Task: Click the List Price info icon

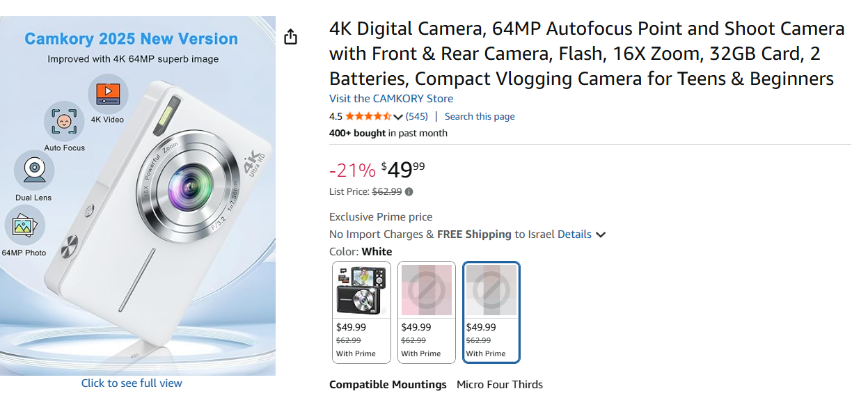Action: 409,192
